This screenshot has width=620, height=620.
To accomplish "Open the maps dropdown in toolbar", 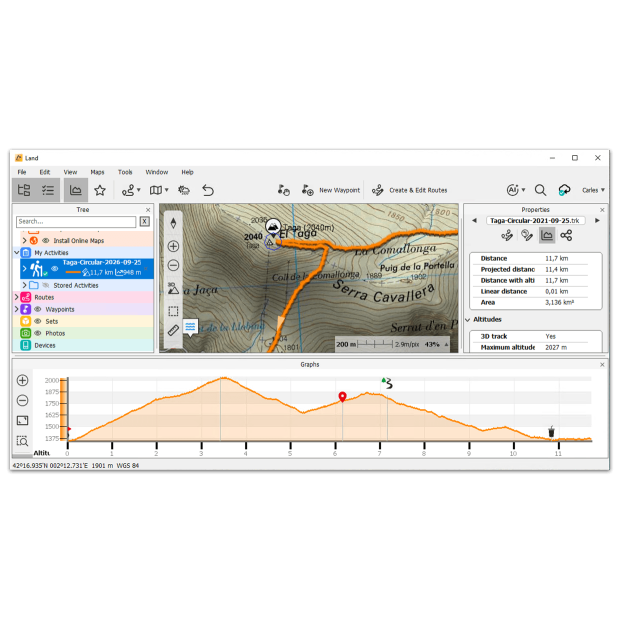I will tap(166, 190).
